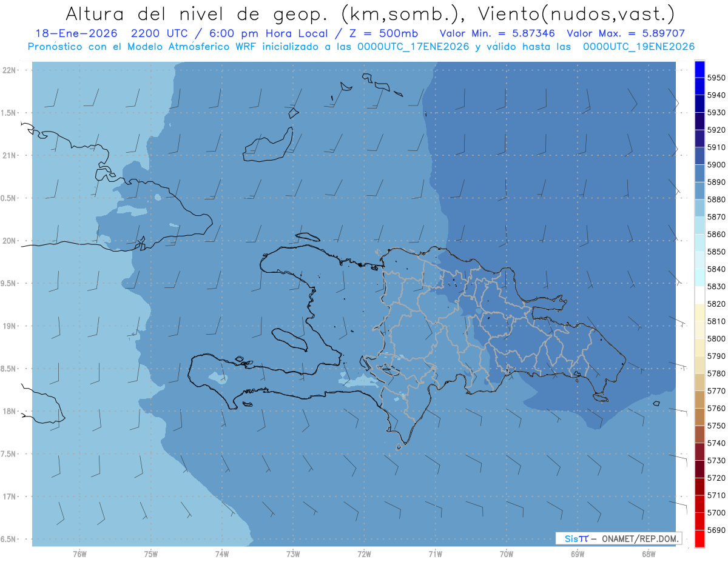728x562 pixels.
Task: Select the tan swatch between 5770 and 5780
Action: (x=699, y=382)
